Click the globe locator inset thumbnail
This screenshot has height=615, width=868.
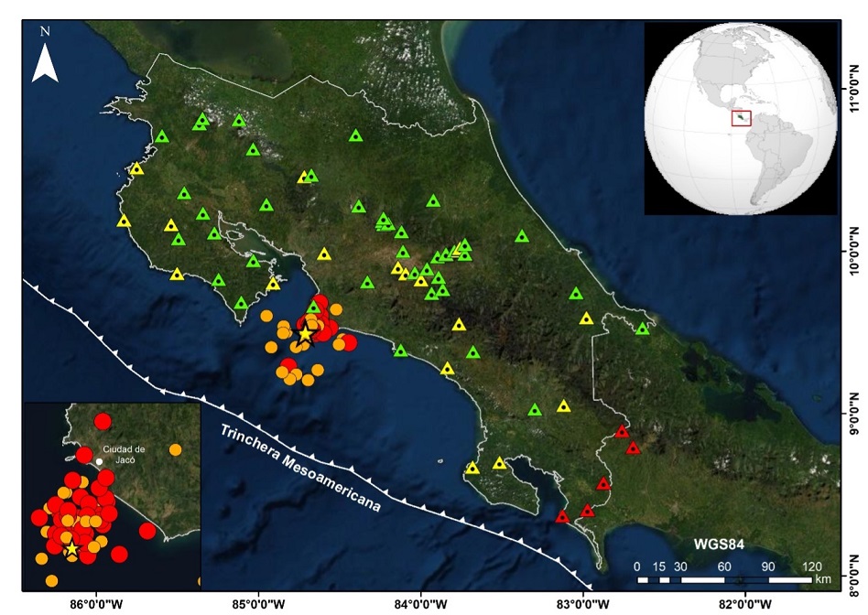(x=740, y=118)
